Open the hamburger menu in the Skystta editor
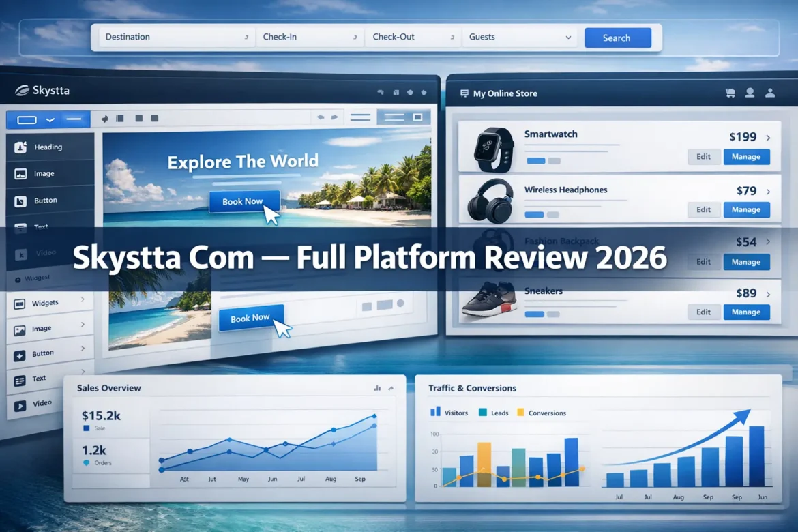This screenshot has height=532, width=798. (x=360, y=116)
